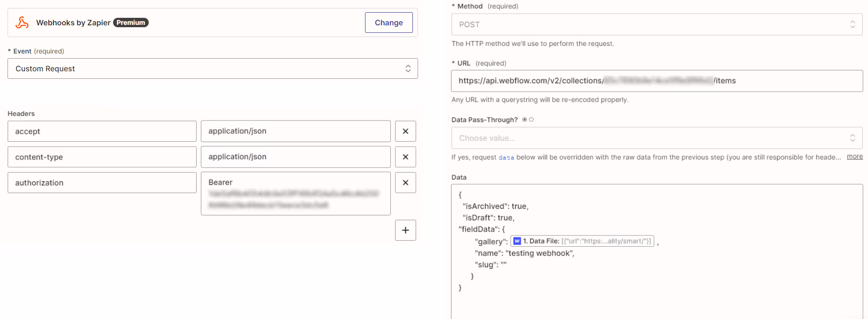
Task: Click the "isDraft": true line in Data
Action: point(488,218)
